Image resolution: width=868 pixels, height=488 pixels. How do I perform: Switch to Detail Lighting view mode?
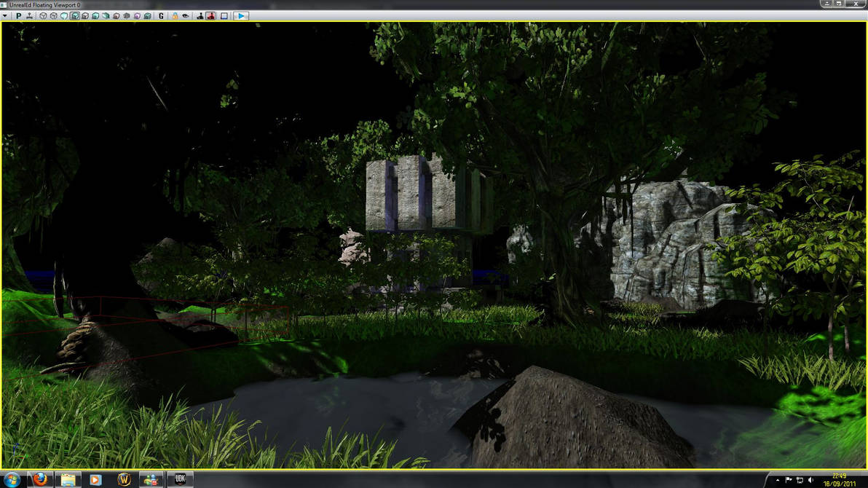85,16
